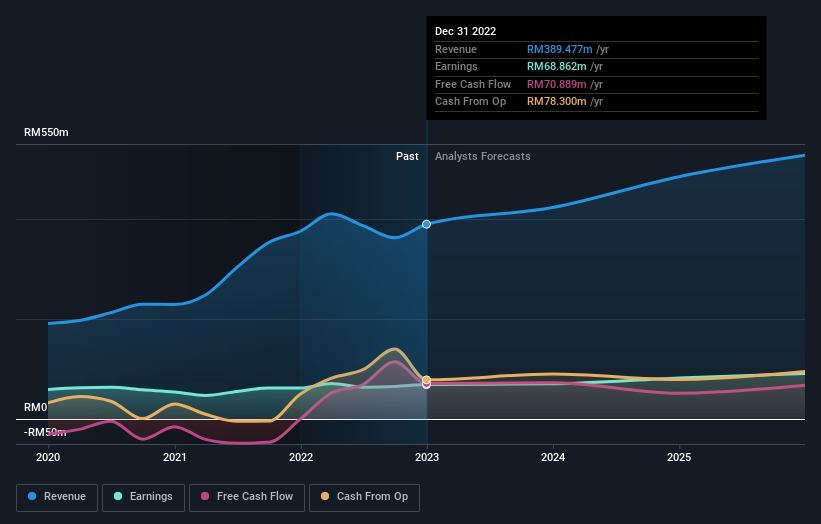Click the RM0 y-axis label
The image size is (821, 524).
point(36,407)
